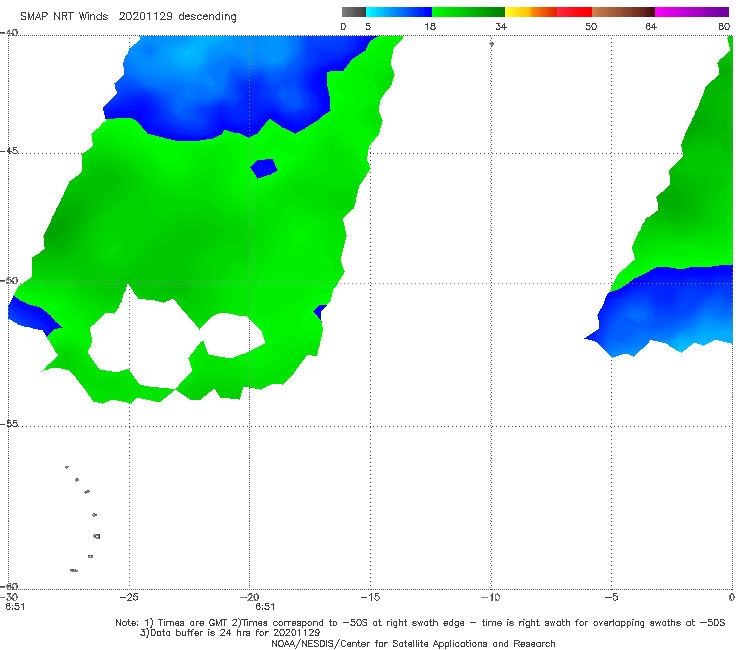Viewport: 740px width, 650px height.
Task: Pick the magenta 64–80 color bar segment
Action: point(692,12)
